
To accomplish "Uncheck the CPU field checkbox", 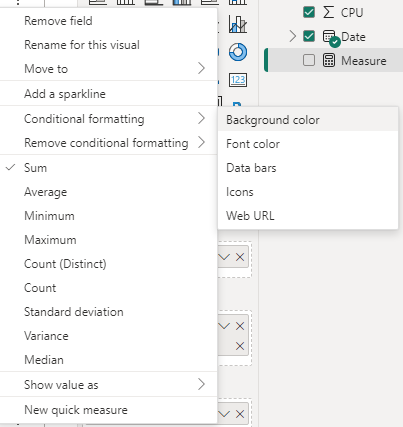I will tap(309, 12).
